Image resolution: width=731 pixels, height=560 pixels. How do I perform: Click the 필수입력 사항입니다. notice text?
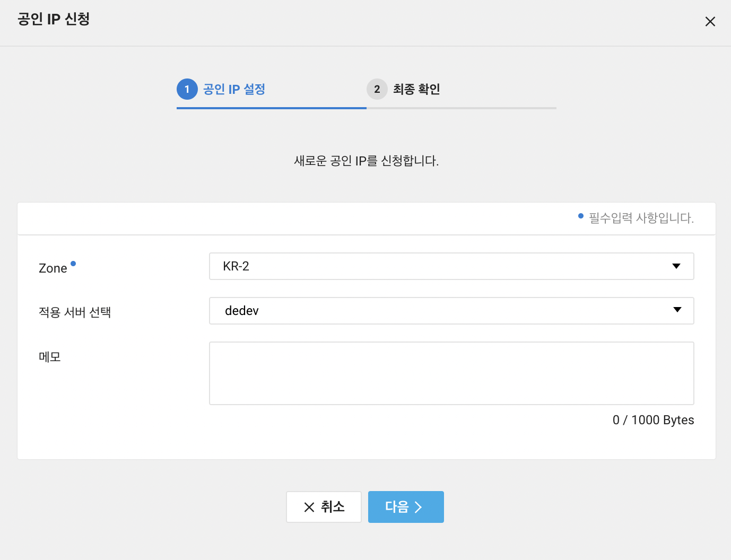(x=641, y=218)
